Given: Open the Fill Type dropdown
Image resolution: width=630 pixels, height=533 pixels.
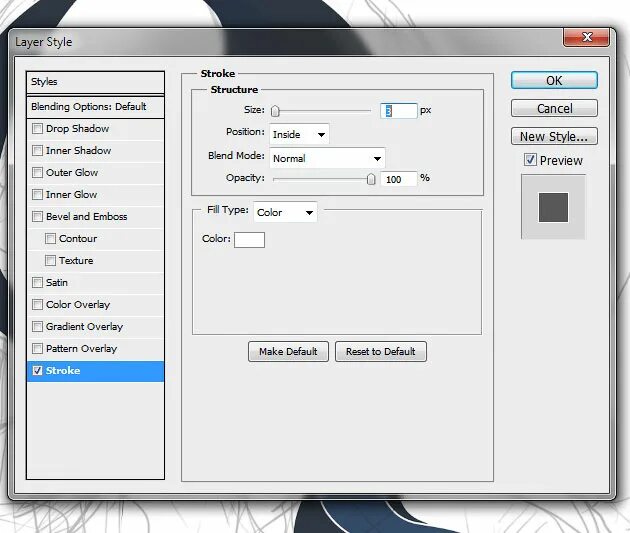Looking at the screenshot, I should (285, 212).
